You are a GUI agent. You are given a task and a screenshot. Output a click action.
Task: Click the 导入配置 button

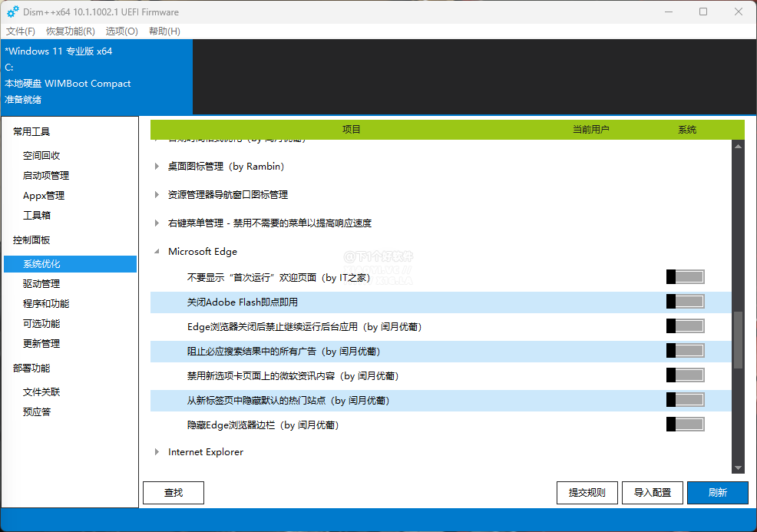653,492
